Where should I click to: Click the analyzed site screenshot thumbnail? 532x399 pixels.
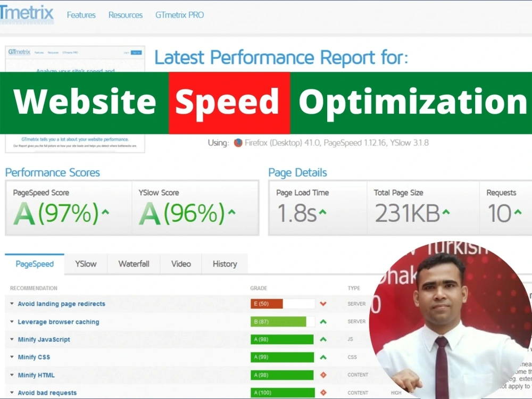[75, 99]
